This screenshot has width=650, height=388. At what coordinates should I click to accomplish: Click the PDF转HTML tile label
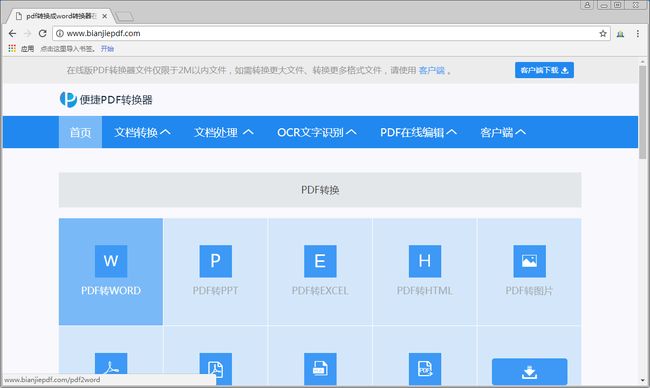point(425,291)
